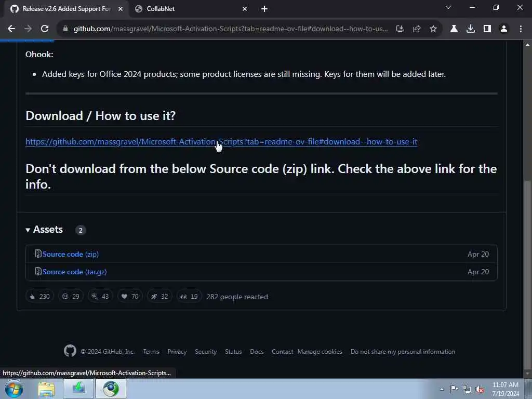Screen dimensions: 532x399
Task: Click the 'Download / How to use it?' heading
Action: click(x=100, y=116)
